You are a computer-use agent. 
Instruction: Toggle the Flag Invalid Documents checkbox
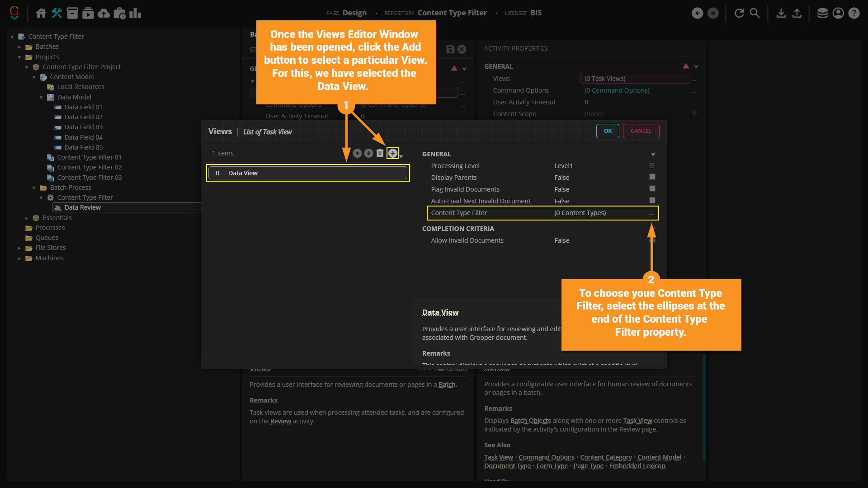pos(652,189)
